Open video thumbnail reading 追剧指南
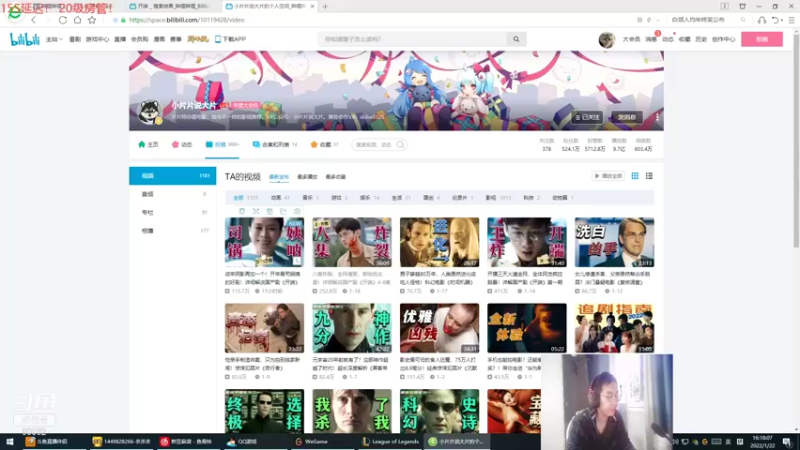The height and width of the screenshot is (450, 800). coord(614,328)
